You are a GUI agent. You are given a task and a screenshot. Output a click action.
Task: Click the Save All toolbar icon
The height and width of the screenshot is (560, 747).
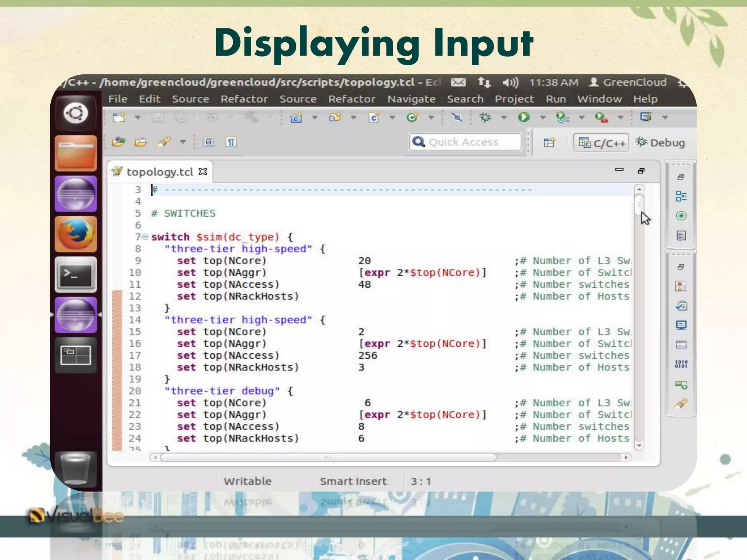point(181,117)
